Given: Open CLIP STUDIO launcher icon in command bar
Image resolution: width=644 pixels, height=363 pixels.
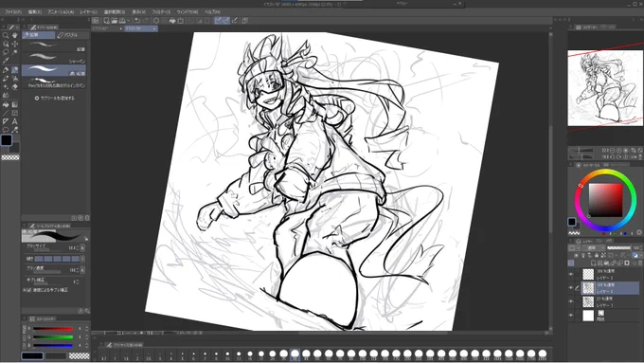Looking at the screenshot, I should 96,20.
